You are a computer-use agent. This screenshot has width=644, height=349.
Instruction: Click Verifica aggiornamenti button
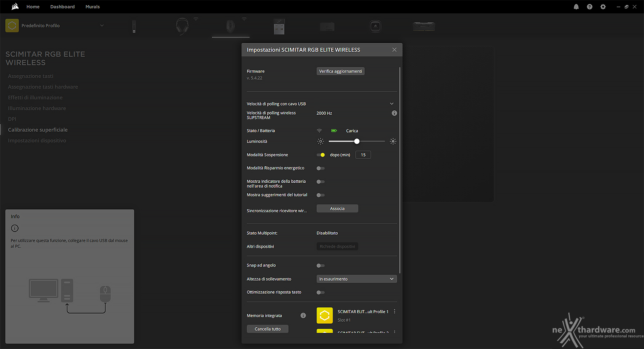(x=341, y=71)
